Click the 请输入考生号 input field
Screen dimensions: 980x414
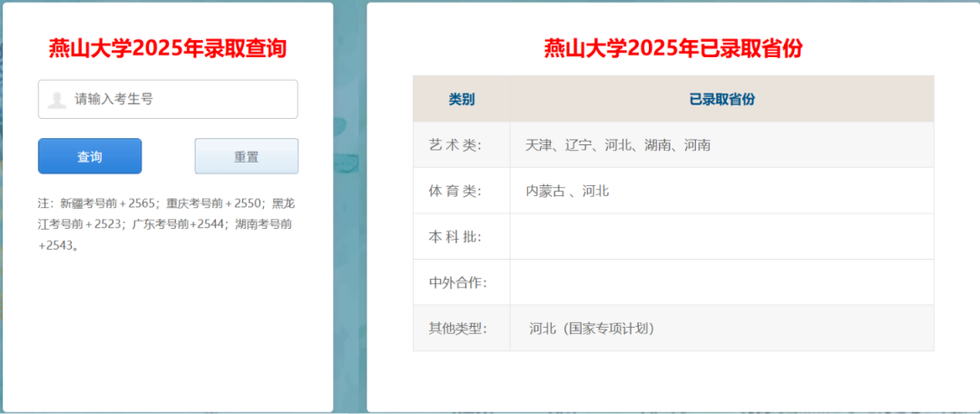(168, 99)
